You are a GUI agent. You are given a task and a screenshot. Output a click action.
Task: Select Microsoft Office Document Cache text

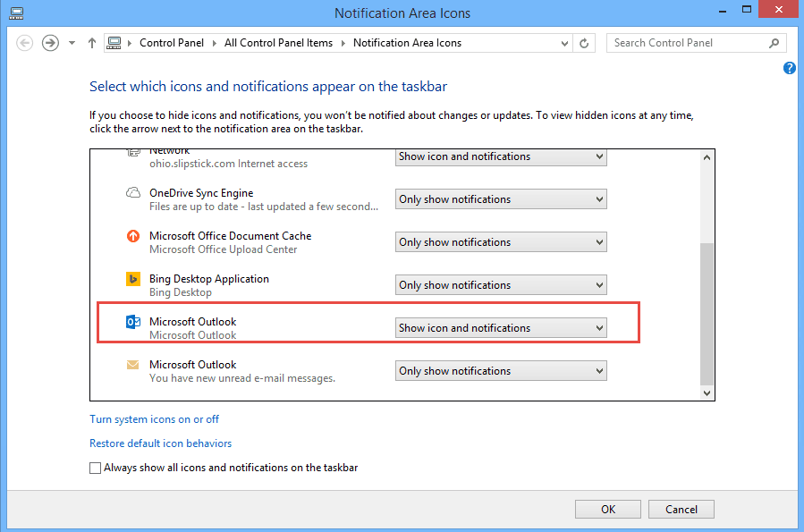click(230, 236)
